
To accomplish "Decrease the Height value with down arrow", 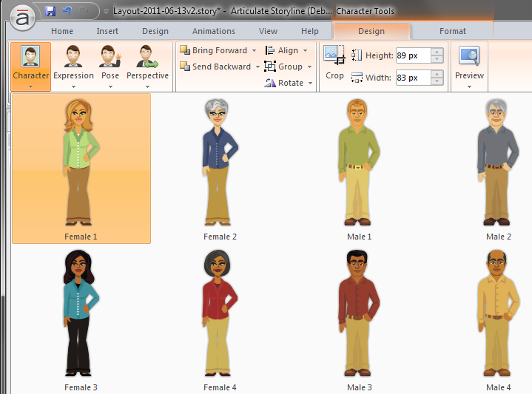I will click(437, 59).
